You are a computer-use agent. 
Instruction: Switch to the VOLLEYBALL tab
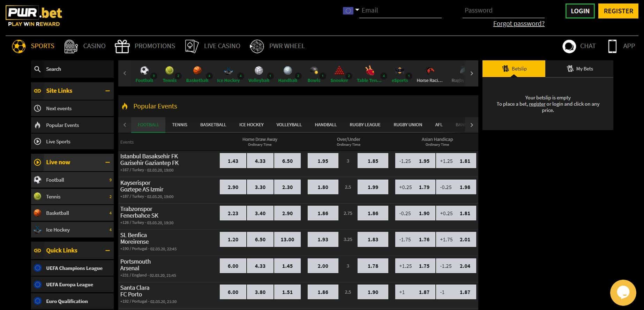289,125
